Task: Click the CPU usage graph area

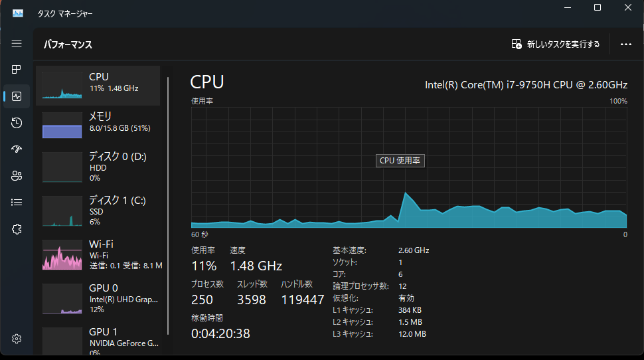Action: [409, 167]
